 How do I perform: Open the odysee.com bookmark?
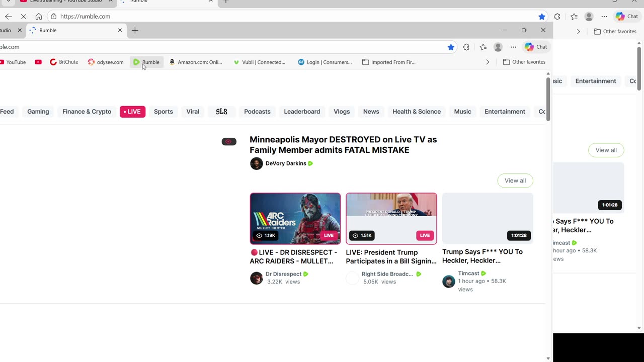[105, 62]
